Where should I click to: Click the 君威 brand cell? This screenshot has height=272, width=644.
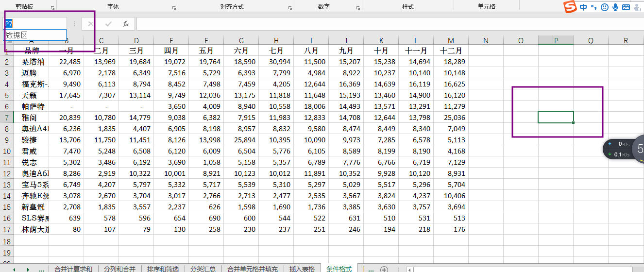(x=32, y=151)
